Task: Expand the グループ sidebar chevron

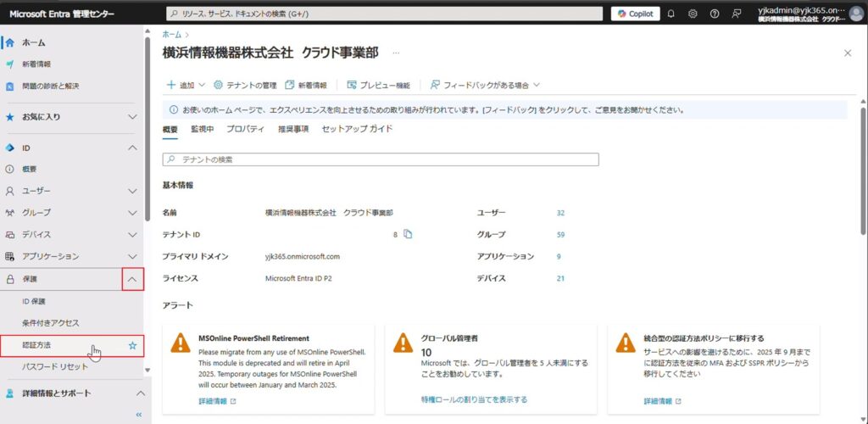Action: tap(132, 213)
